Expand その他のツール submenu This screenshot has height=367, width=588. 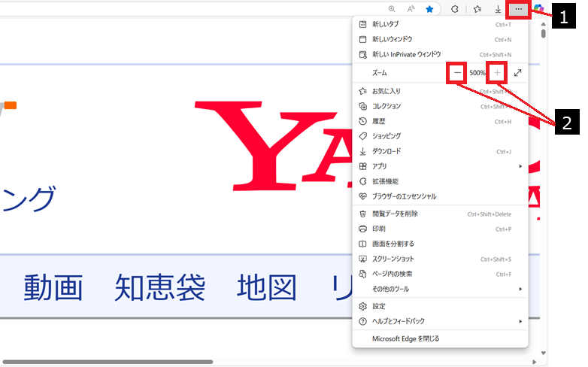click(440, 289)
